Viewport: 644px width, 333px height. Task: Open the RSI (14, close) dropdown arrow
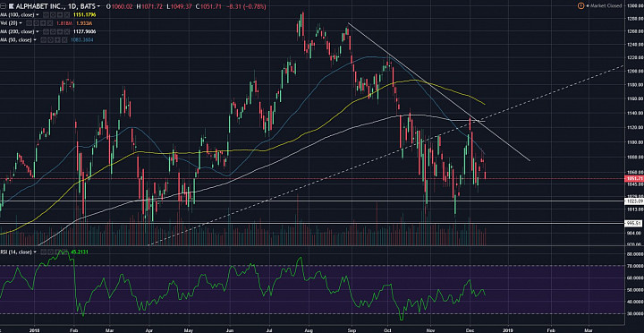[35, 252]
